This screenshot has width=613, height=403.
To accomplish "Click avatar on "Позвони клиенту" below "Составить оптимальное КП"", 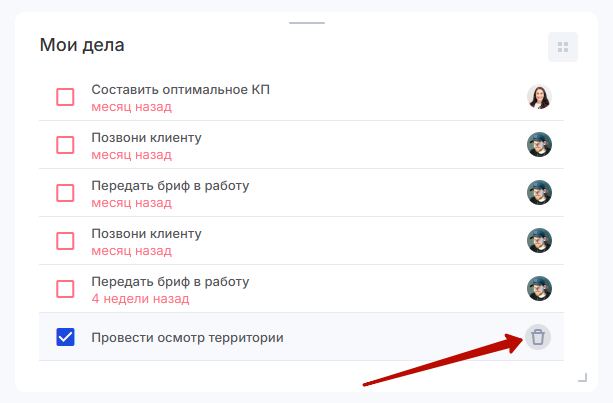I will pos(540,145).
